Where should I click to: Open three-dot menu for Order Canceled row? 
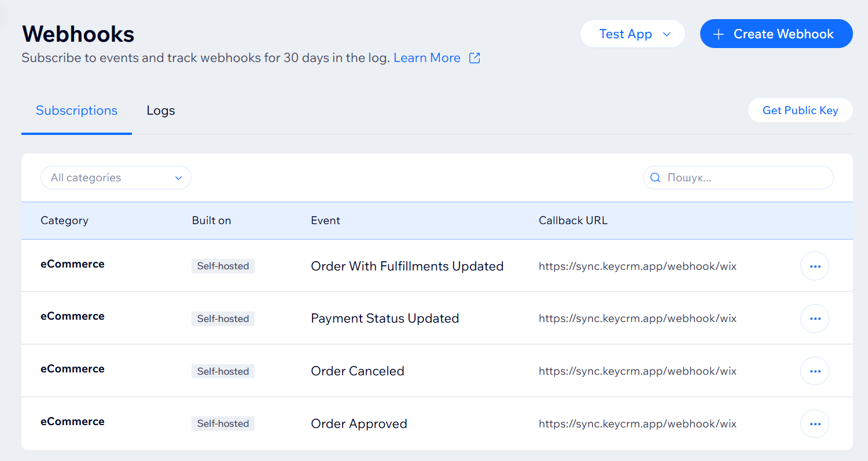(815, 371)
